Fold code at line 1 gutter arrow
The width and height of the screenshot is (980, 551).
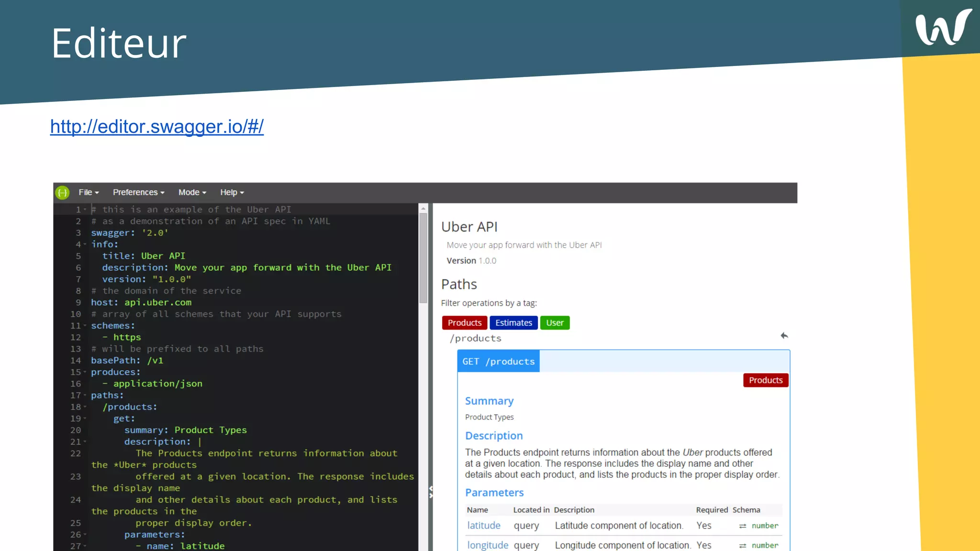pyautogui.click(x=85, y=209)
